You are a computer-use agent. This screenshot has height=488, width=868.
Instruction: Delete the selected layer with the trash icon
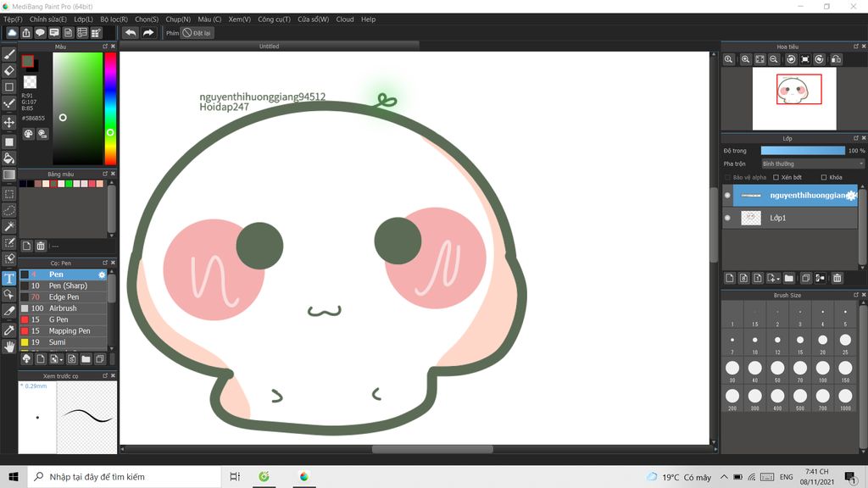pos(837,278)
